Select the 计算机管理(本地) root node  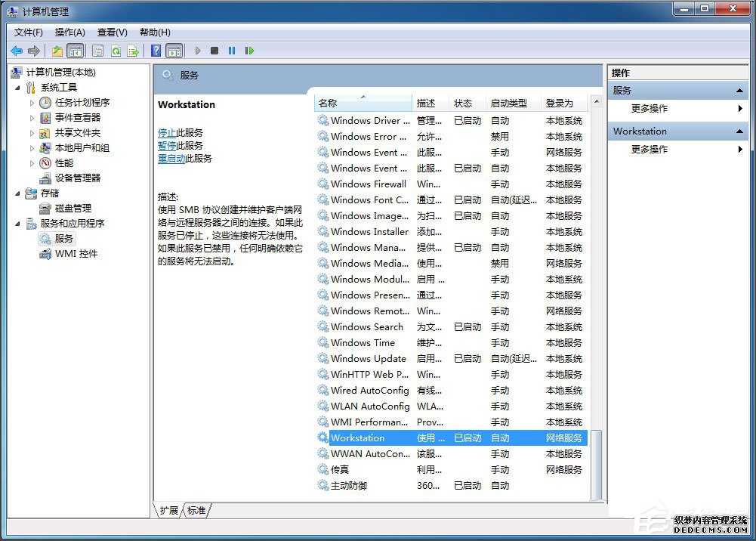click(60, 73)
